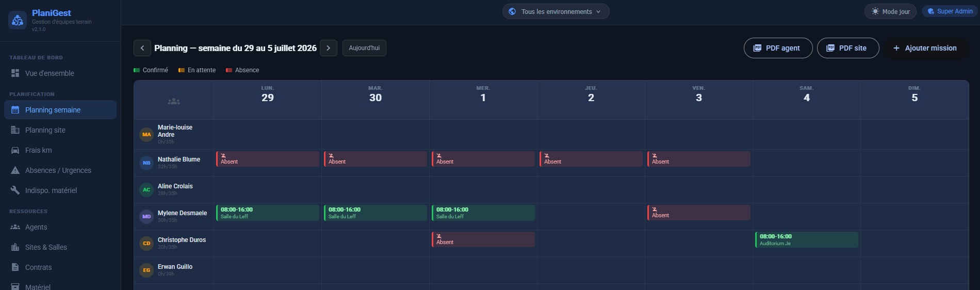Toggle Mode jour theme switch
Viewport: 980px width, 290px height.
click(x=890, y=11)
